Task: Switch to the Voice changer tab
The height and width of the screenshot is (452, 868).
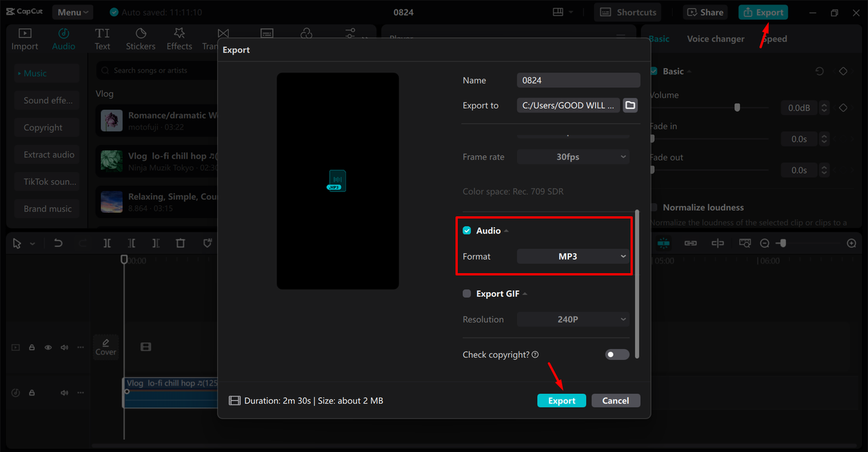Action: pos(715,39)
